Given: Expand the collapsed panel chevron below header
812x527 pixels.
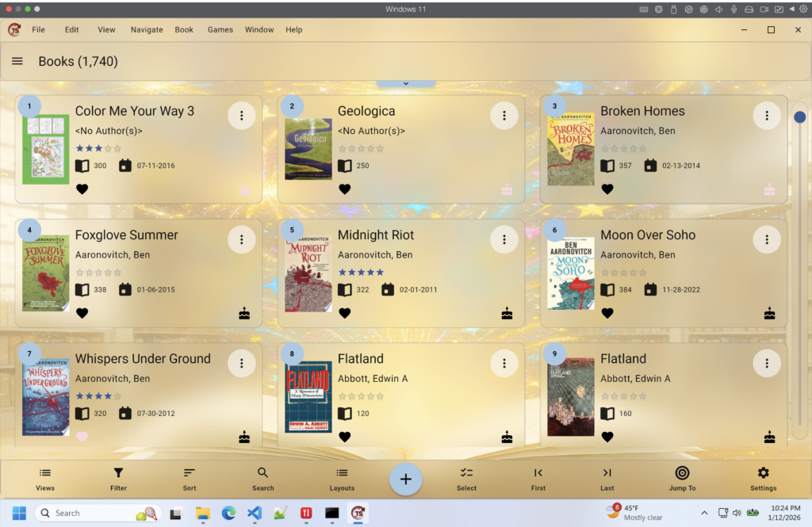Looking at the screenshot, I should click(406, 83).
